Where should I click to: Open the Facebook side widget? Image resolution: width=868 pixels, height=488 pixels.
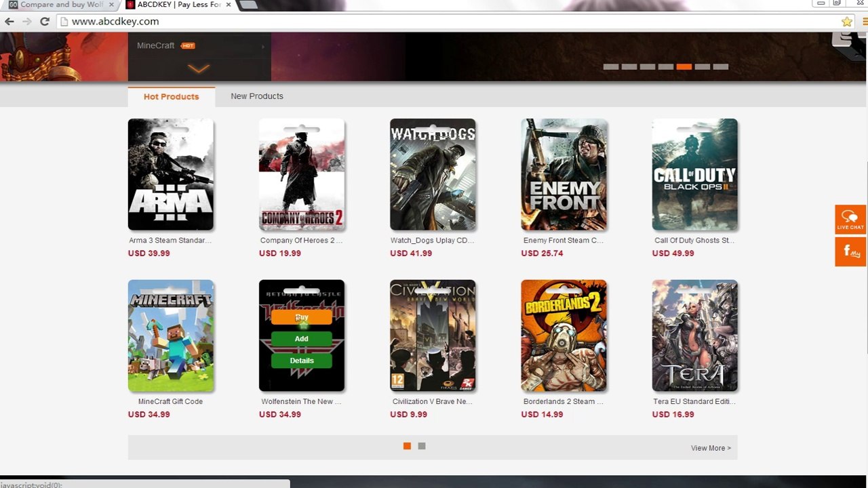(x=851, y=251)
